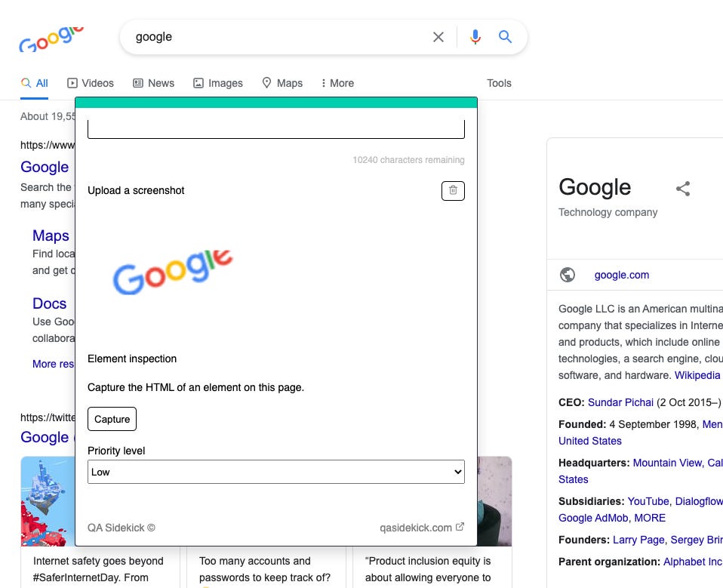Open the Google AdMob link

593,518
